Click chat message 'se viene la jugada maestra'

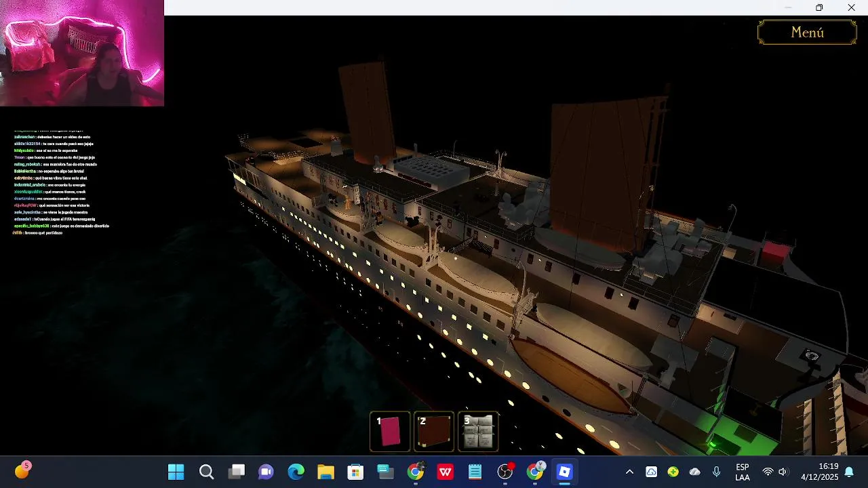pyautogui.click(x=65, y=212)
